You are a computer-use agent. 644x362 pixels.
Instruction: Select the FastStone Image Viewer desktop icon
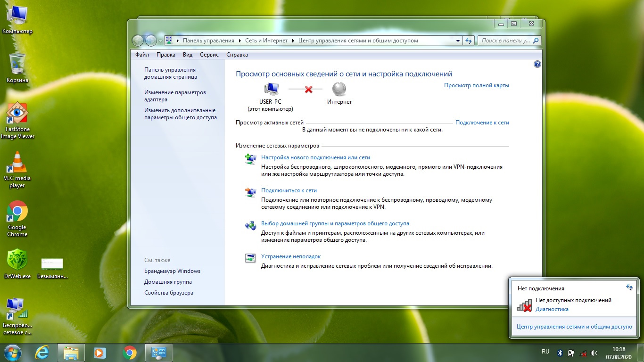click(x=17, y=121)
